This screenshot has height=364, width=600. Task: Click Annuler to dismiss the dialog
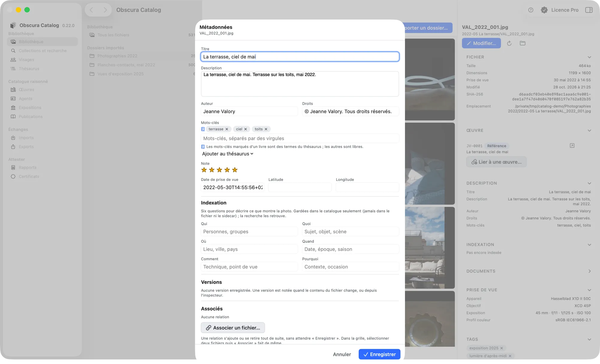coord(342,354)
